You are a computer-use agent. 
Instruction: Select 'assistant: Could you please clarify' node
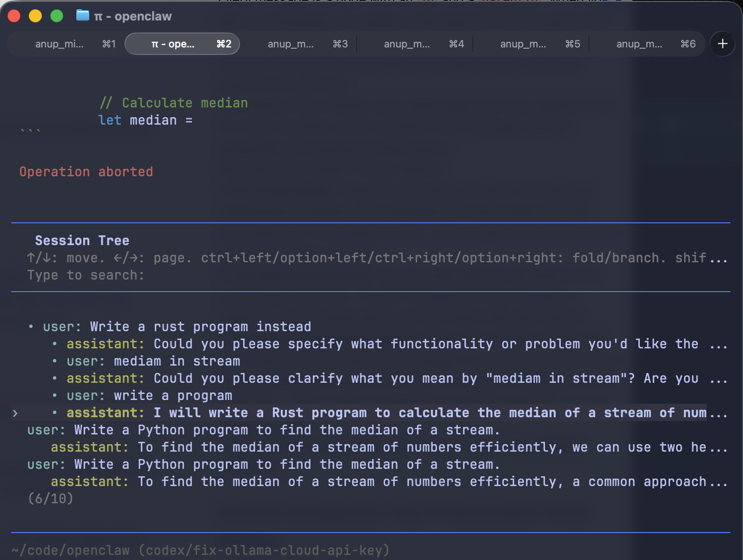pyautogui.click(x=390, y=378)
